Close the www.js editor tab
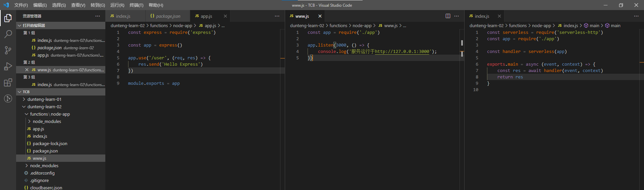This screenshot has width=644, height=190. (x=320, y=16)
